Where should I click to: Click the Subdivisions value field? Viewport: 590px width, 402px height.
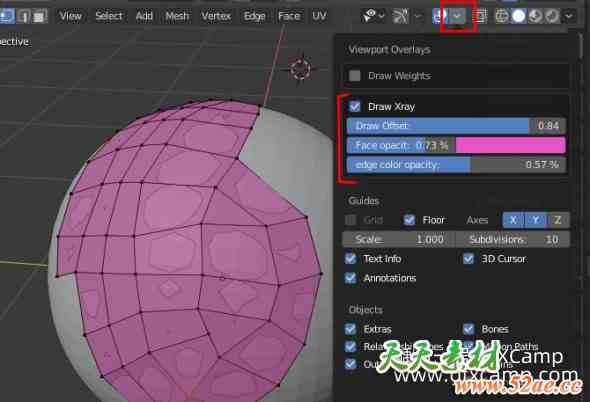513,239
